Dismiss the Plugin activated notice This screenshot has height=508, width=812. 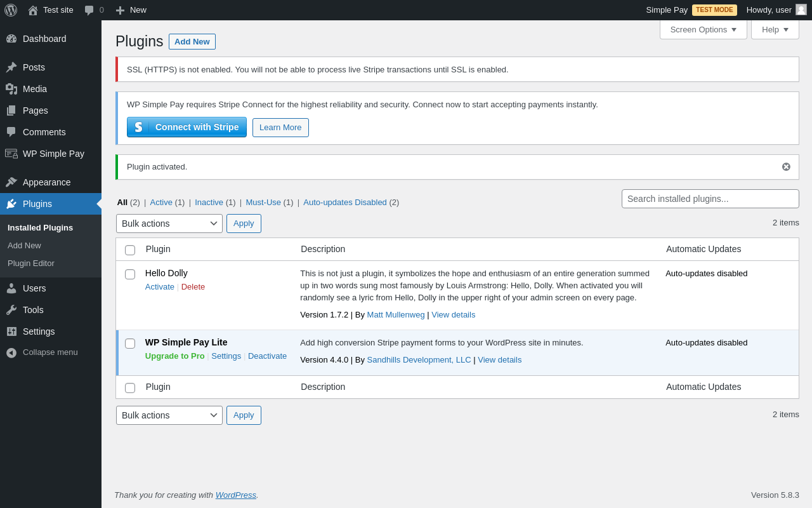(x=786, y=167)
